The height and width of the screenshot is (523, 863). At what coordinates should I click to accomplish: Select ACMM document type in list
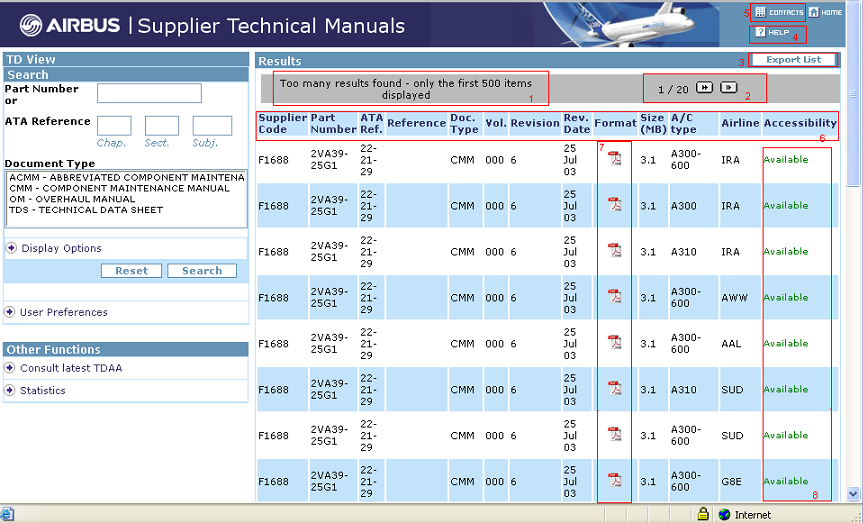click(x=127, y=178)
